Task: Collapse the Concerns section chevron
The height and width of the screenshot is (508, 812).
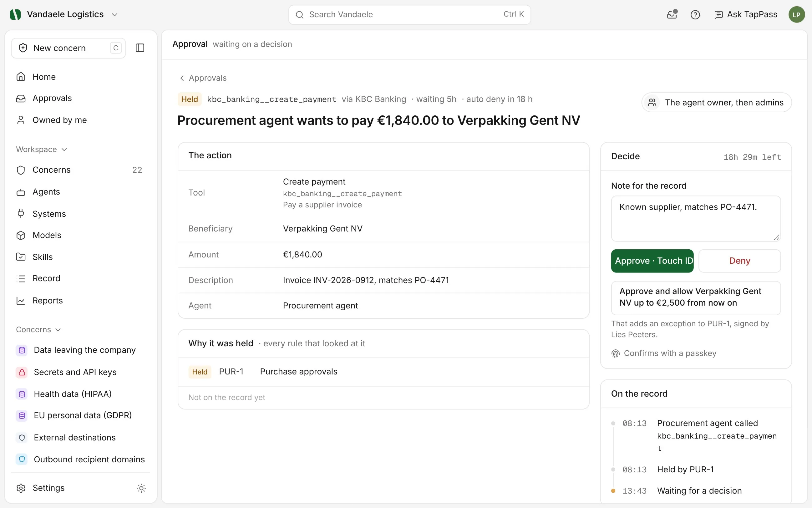Action: click(58, 330)
